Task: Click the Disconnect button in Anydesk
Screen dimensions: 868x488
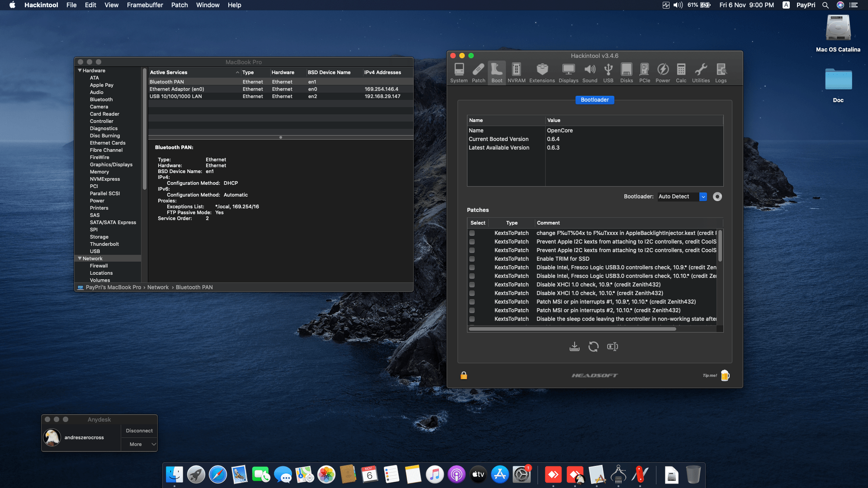Action: pyautogui.click(x=139, y=431)
